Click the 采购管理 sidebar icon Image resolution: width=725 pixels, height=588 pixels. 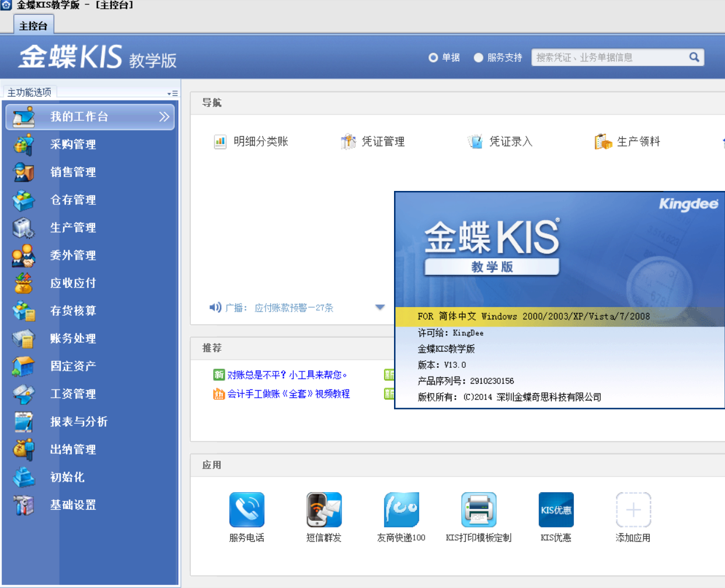tap(24, 144)
